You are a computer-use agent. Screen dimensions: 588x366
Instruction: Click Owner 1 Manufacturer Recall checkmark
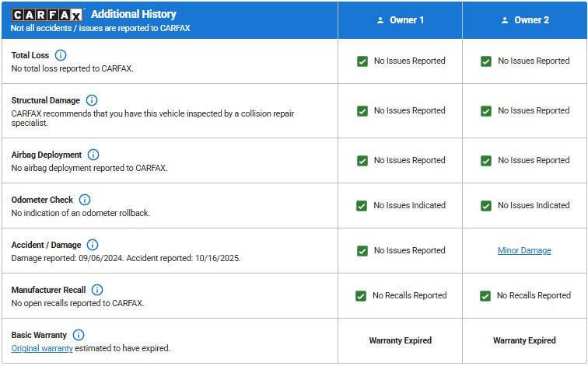pyautogui.click(x=361, y=296)
